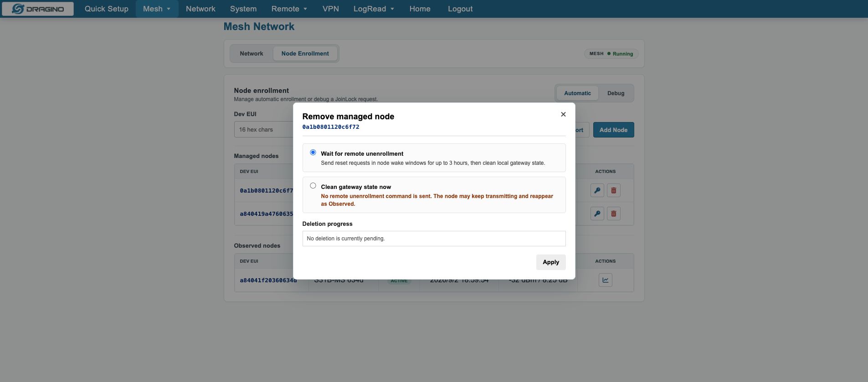Screen dimensions: 868x382
Task: Click the Add Node button
Action: click(613, 130)
